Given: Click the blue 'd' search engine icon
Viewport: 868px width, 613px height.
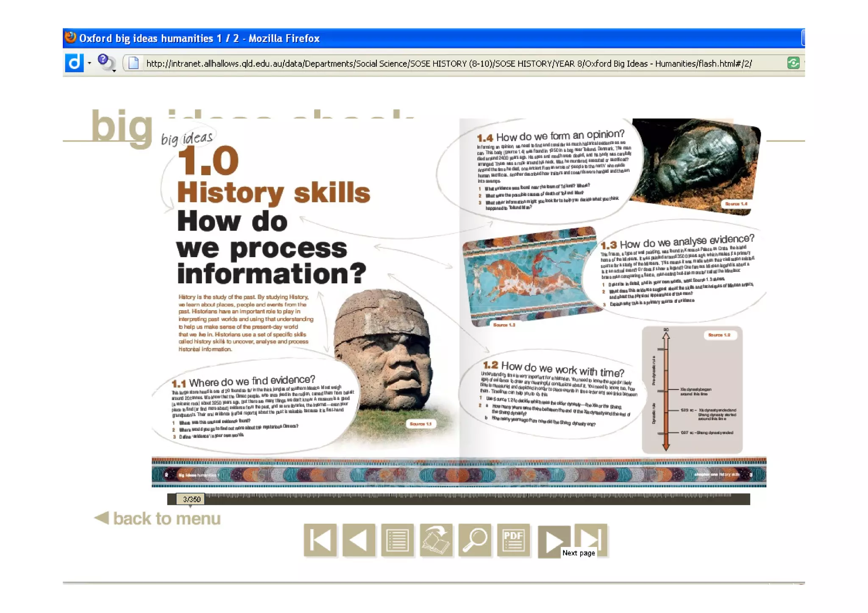Looking at the screenshot, I should coord(74,63).
